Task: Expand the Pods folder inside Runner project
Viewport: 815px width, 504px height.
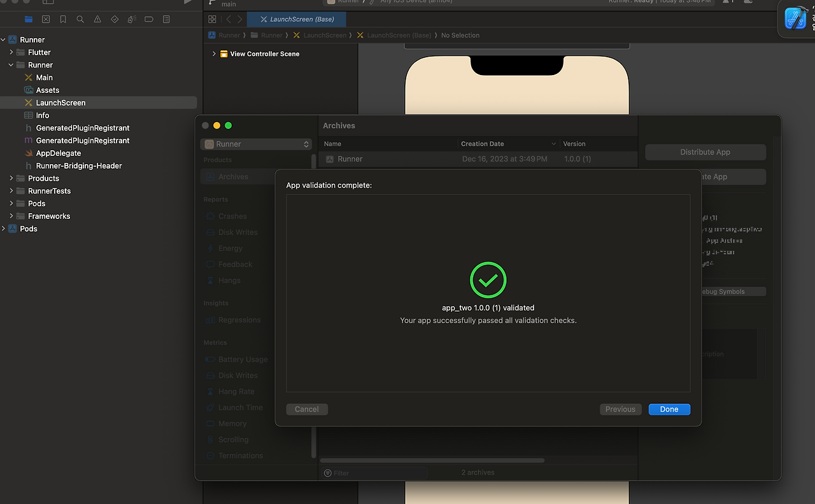Action: (x=11, y=204)
